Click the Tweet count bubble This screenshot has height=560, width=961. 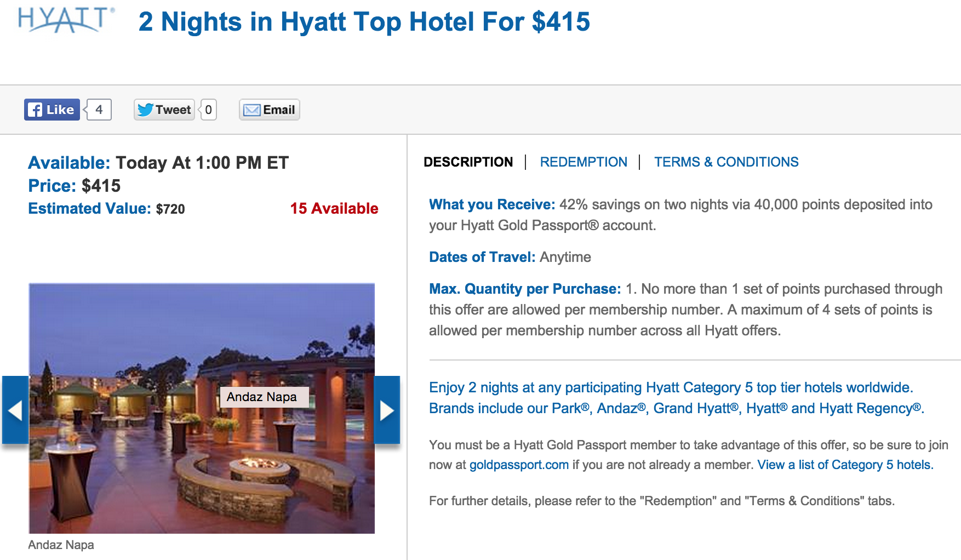tap(208, 110)
